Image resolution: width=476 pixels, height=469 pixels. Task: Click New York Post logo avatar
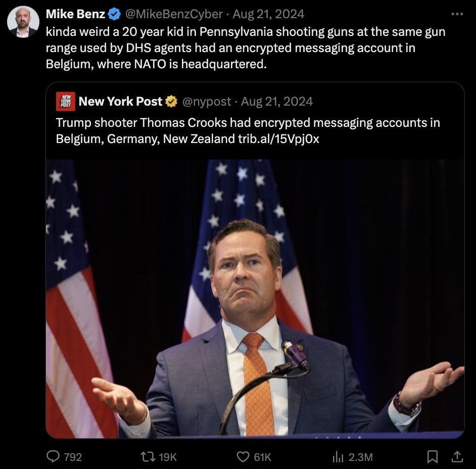coord(66,102)
